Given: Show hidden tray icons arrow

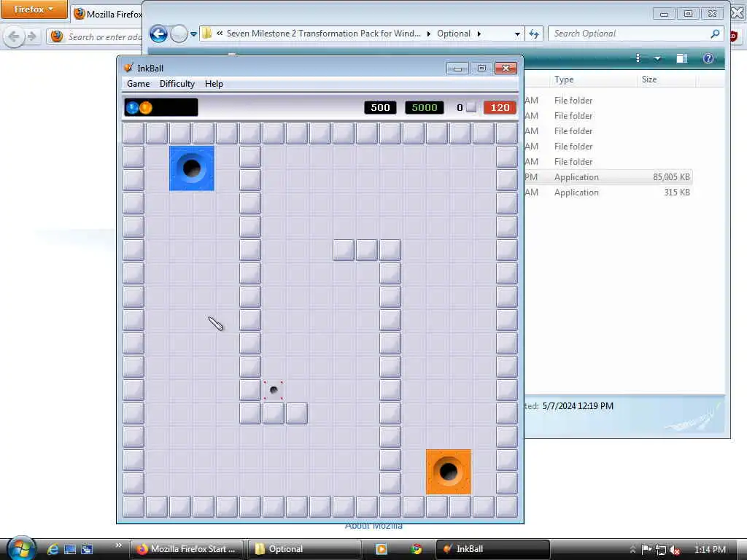Looking at the screenshot, I should coord(632,550).
